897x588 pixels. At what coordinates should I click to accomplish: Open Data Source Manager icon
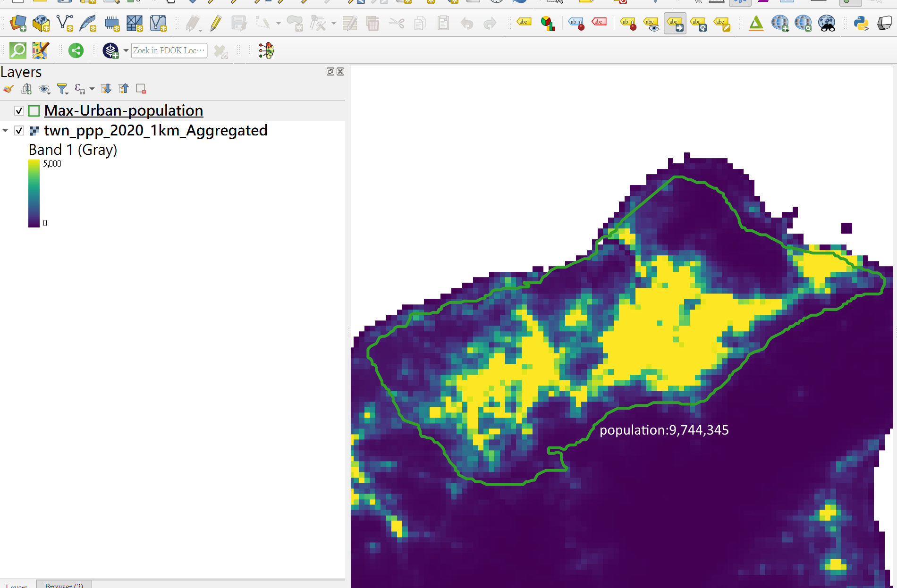(18, 23)
